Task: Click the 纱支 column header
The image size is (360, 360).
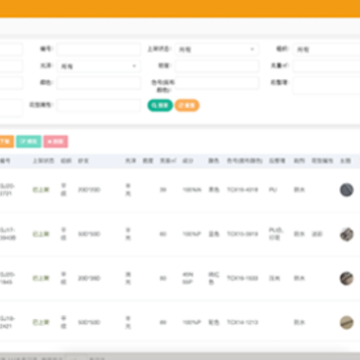Action: click(83, 161)
